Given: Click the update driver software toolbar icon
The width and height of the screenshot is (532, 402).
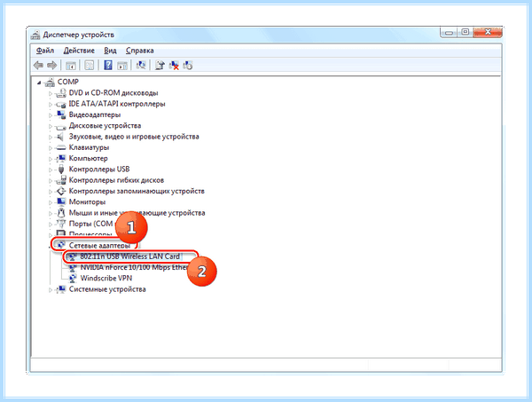Looking at the screenshot, I should click(x=160, y=65).
